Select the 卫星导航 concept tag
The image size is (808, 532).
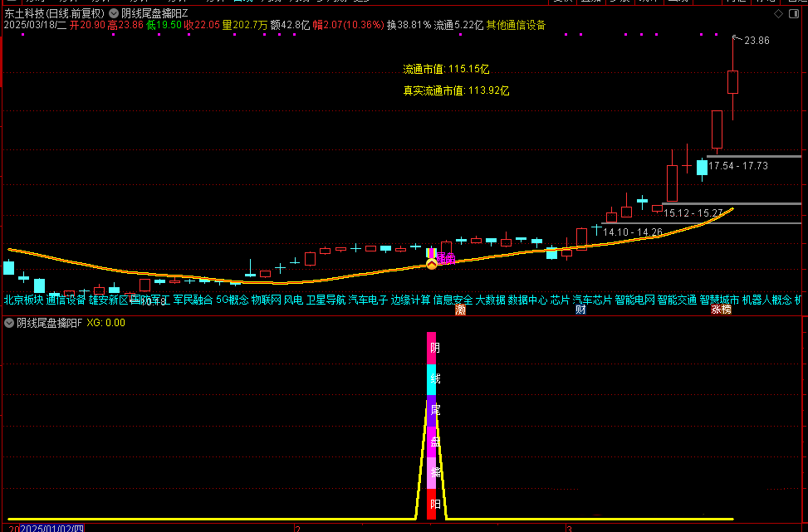[x=326, y=300]
